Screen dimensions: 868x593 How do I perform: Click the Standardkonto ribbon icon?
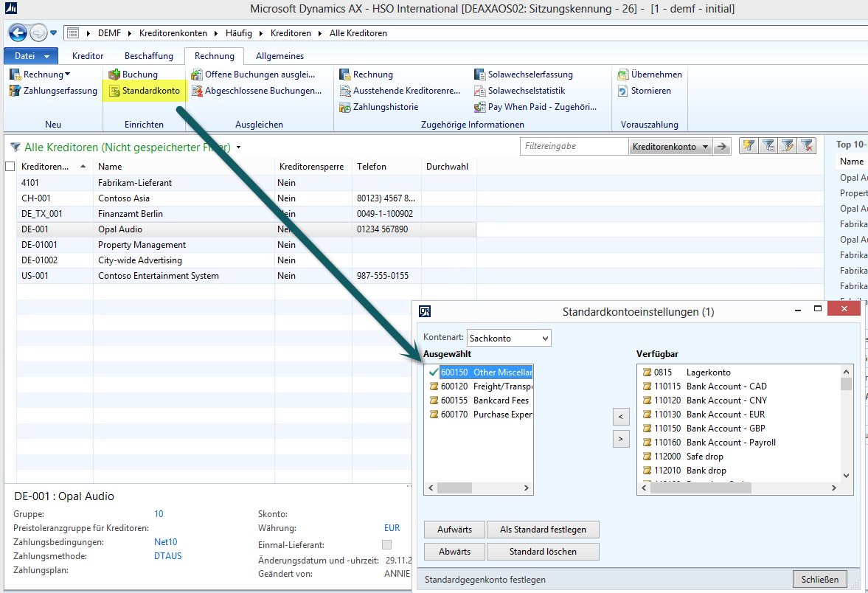point(114,91)
